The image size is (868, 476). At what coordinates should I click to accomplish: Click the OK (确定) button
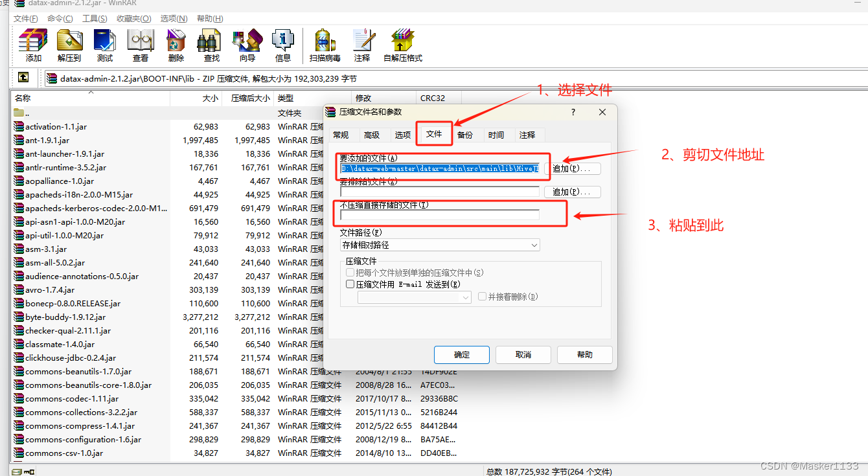(462, 354)
